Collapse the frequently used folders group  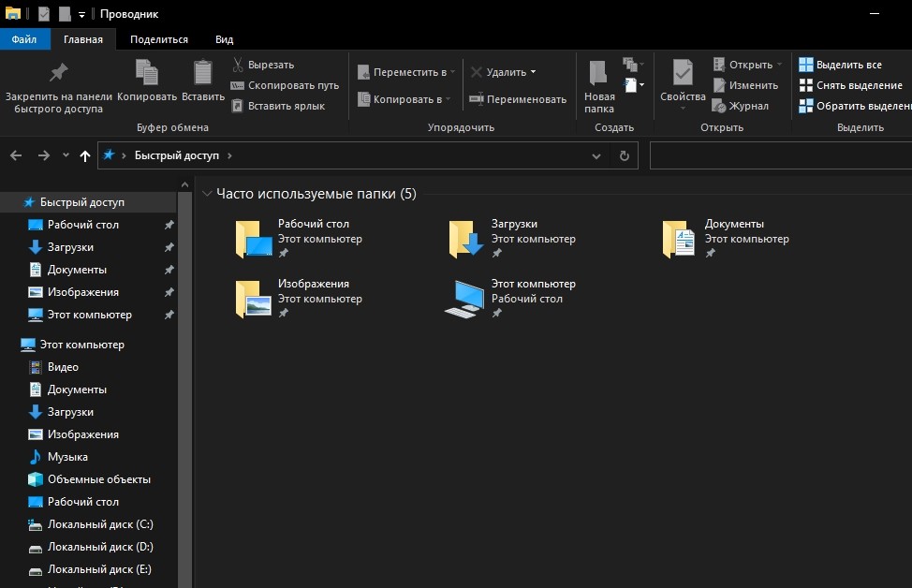[207, 194]
